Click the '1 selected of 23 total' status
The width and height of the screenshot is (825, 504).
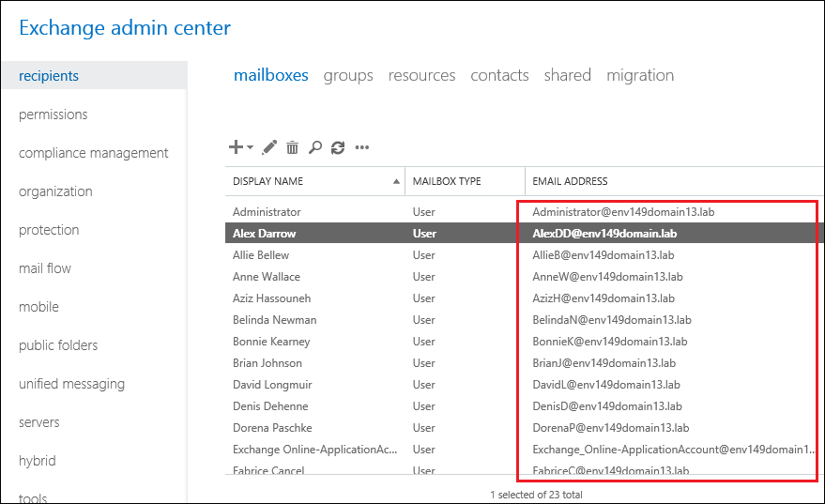pyautogui.click(x=536, y=495)
